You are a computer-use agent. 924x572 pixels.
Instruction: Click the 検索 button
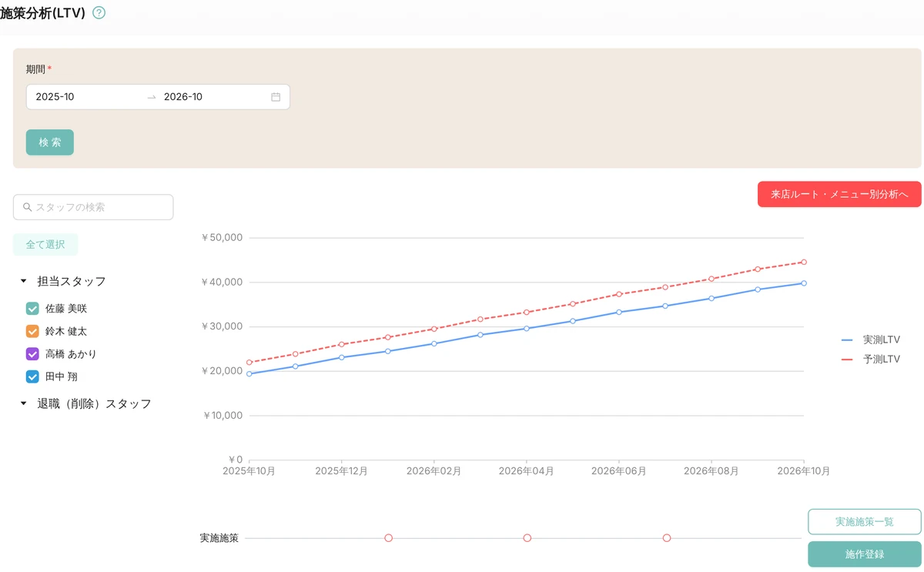point(50,142)
